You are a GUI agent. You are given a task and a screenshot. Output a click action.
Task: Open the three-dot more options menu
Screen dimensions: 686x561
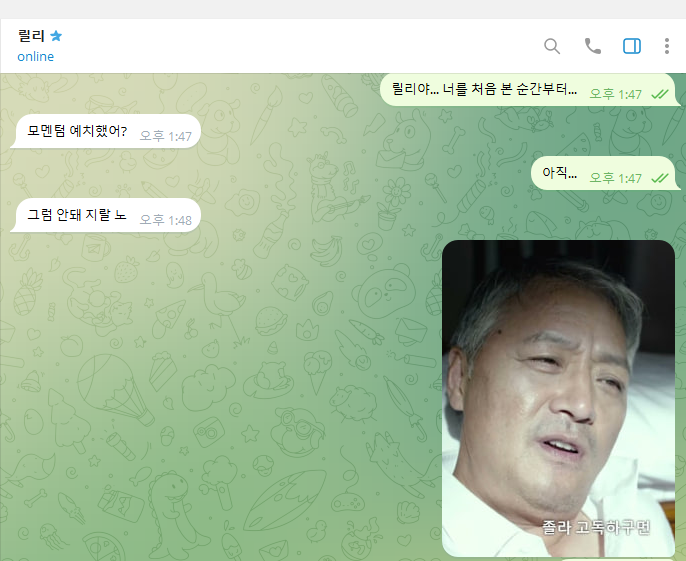click(x=666, y=46)
